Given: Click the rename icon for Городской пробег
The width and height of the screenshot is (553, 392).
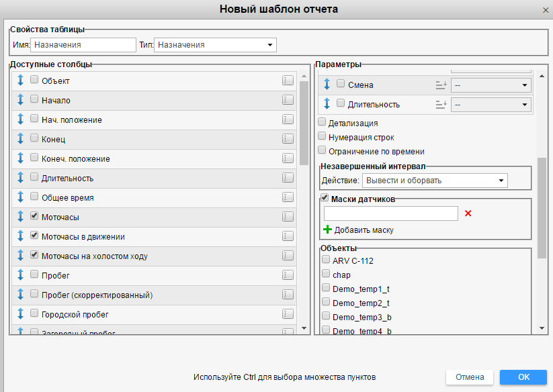Looking at the screenshot, I should [288, 314].
